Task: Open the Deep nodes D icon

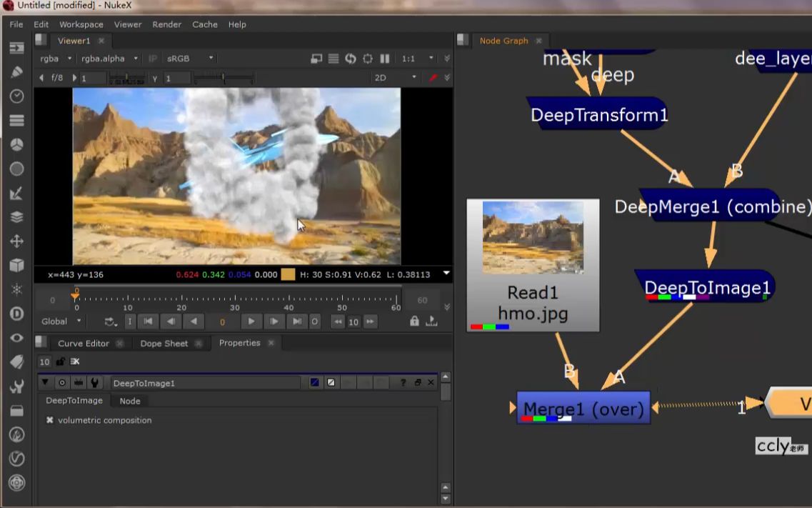Action: (x=16, y=314)
